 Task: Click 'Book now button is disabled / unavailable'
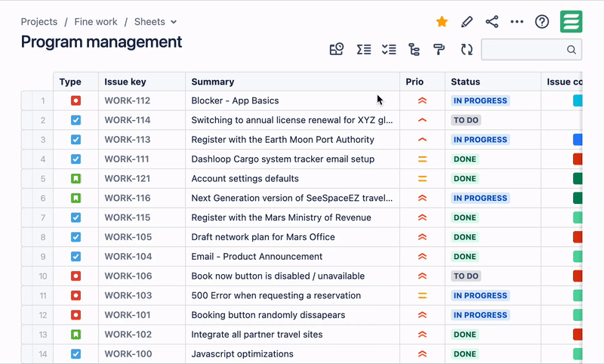point(278,276)
